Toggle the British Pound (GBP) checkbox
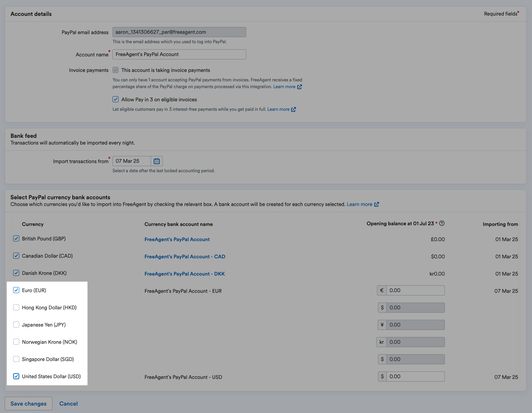Image resolution: width=532 pixels, height=413 pixels. point(16,238)
